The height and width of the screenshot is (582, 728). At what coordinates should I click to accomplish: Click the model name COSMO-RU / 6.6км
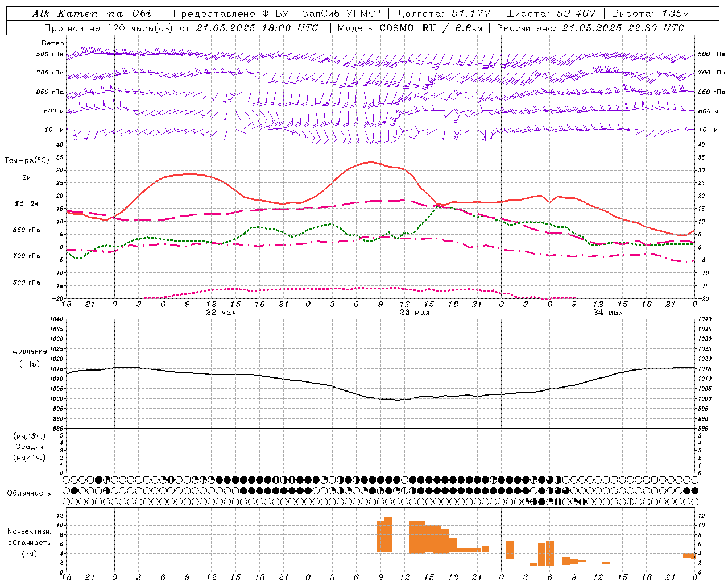pos(431,28)
